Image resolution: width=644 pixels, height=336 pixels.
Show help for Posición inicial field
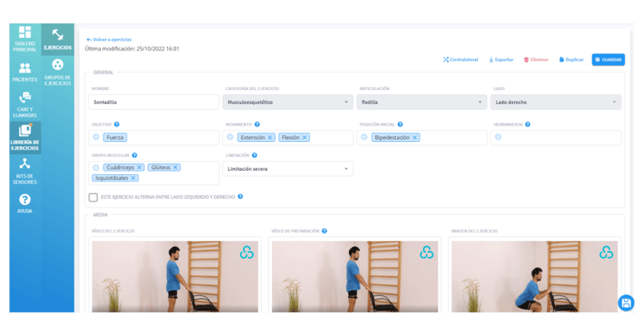click(400, 125)
